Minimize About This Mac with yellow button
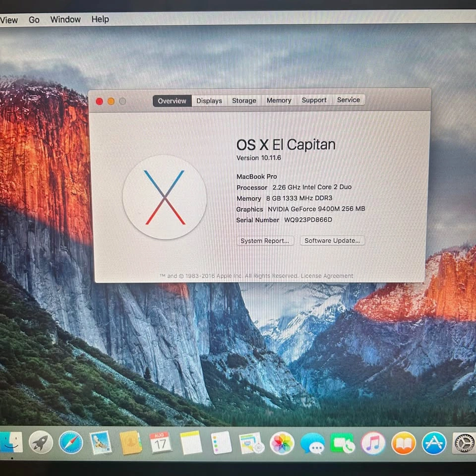This screenshot has width=476, height=476. 111,101
